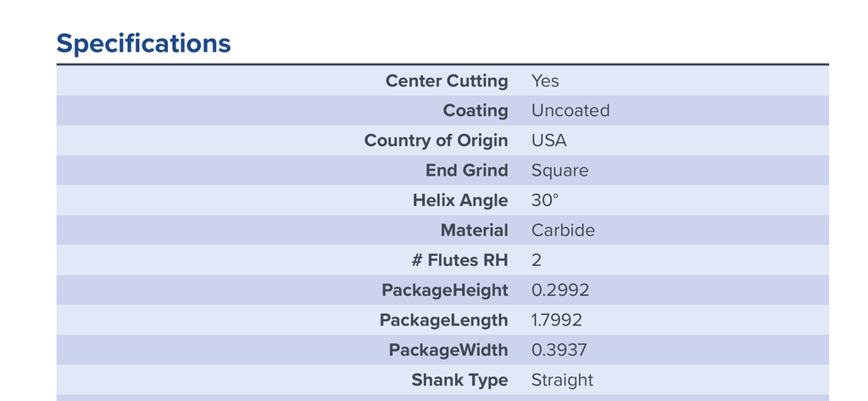
Task: Select the Helix Angle label
Action: coord(460,200)
